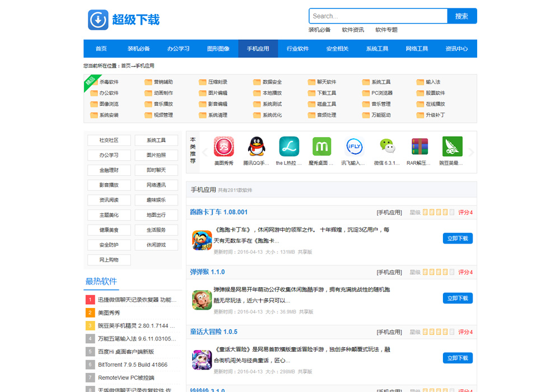The height and width of the screenshot is (392, 560).
Task: Click the folder icon beside 股票软件
Action: (420, 93)
